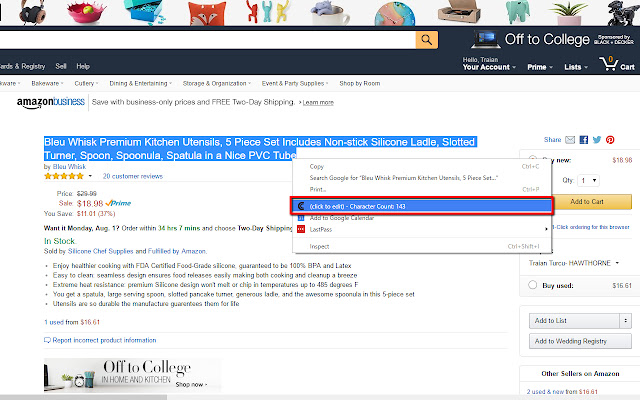Screen dimensions: 640x400
Task: Click the Add to Wedding Registry button
Action: 580,341
